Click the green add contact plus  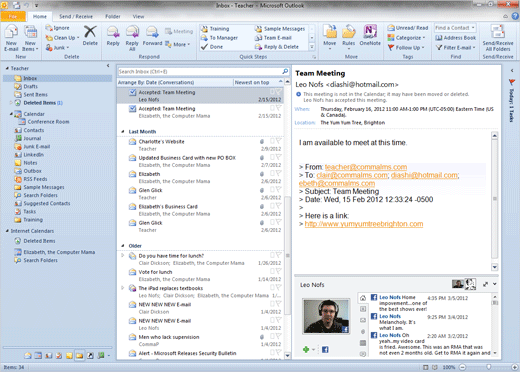[x=306, y=349]
